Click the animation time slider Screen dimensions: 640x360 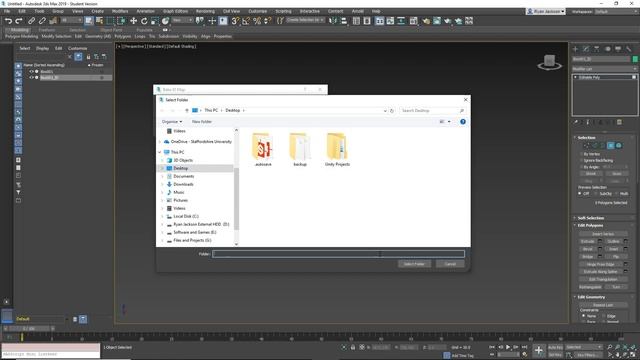point(29,329)
